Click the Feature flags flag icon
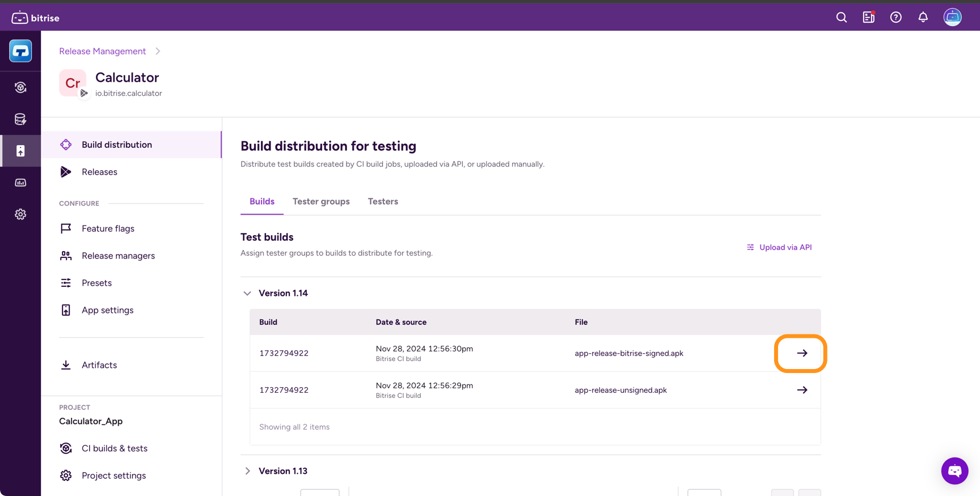The image size is (980, 496). pyautogui.click(x=66, y=228)
